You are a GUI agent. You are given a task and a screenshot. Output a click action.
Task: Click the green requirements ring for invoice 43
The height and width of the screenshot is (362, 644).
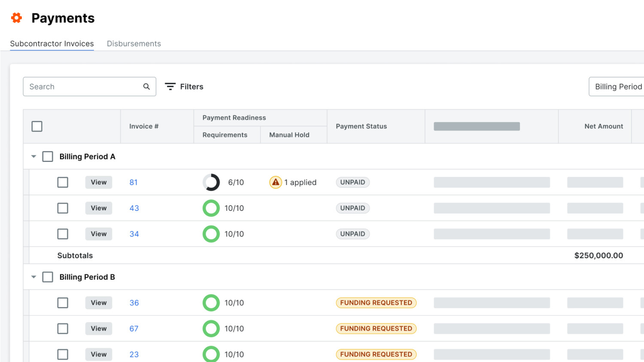[211, 208]
